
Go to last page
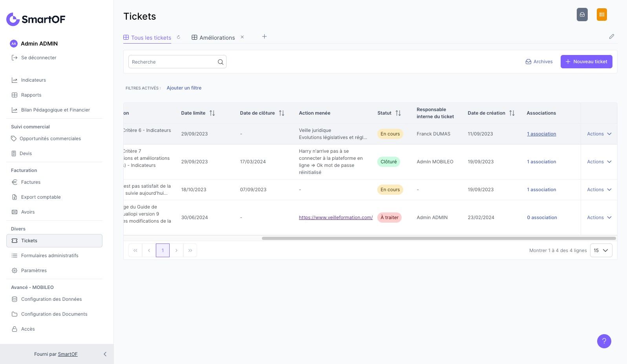190,251
